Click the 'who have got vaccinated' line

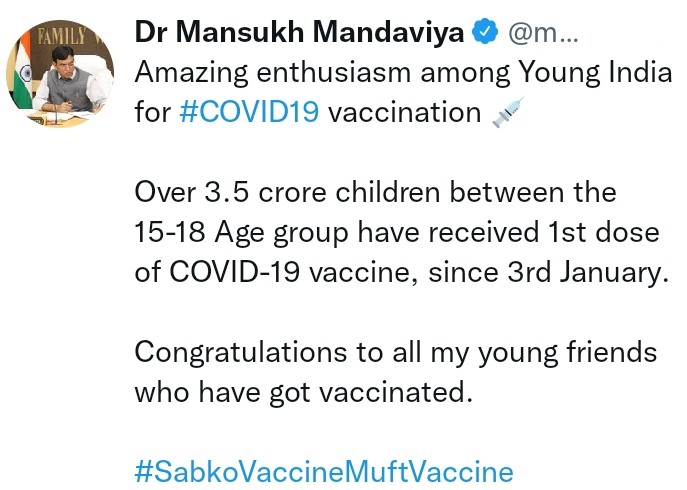[302, 391]
